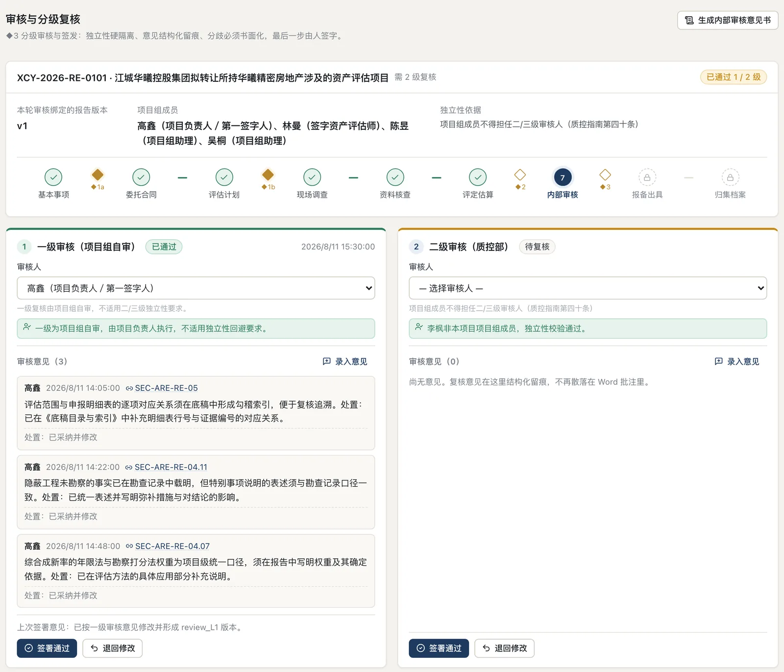Click the 需 2 级复核 label

[x=416, y=77]
